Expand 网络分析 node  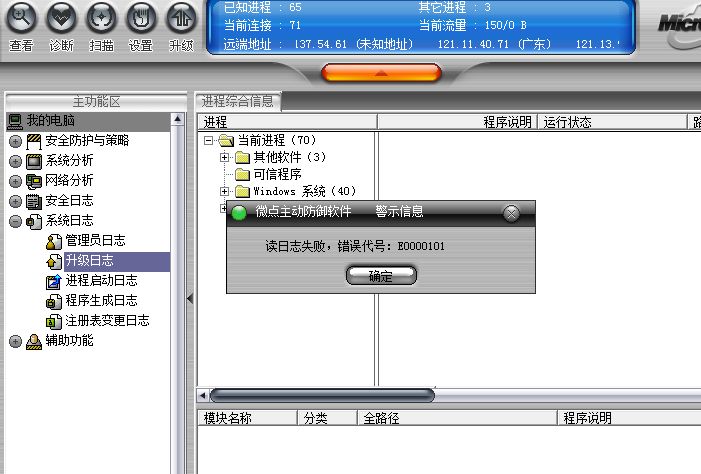click(15, 181)
